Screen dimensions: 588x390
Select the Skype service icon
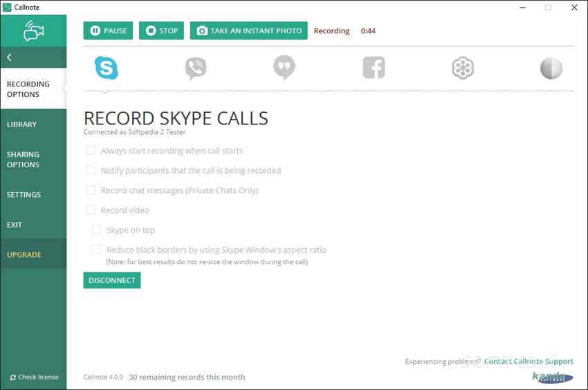pos(106,68)
